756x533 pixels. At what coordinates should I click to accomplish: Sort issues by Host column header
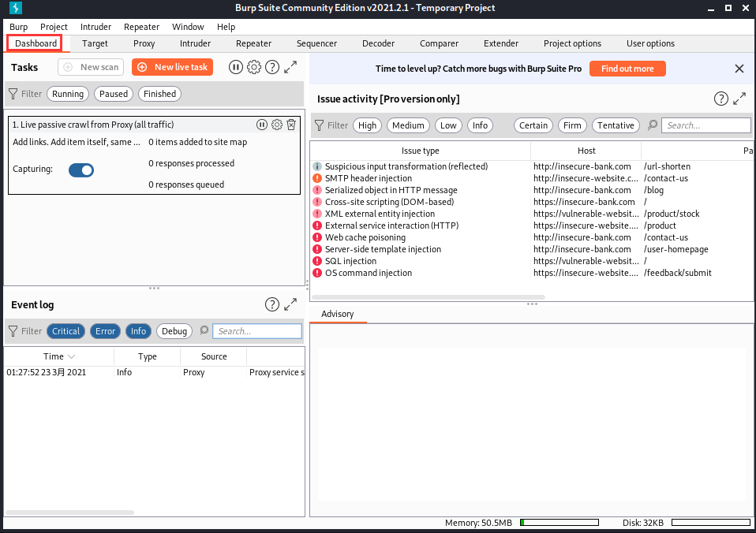click(x=586, y=151)
